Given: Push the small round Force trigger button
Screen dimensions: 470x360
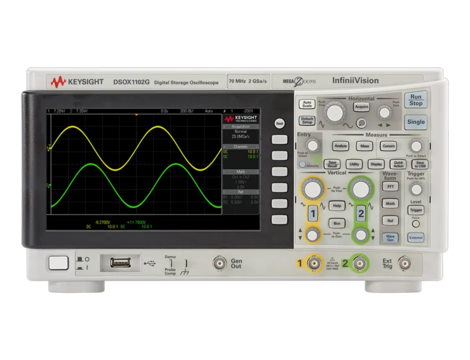Looking at the screenshot, I should (x=416, y=224).
